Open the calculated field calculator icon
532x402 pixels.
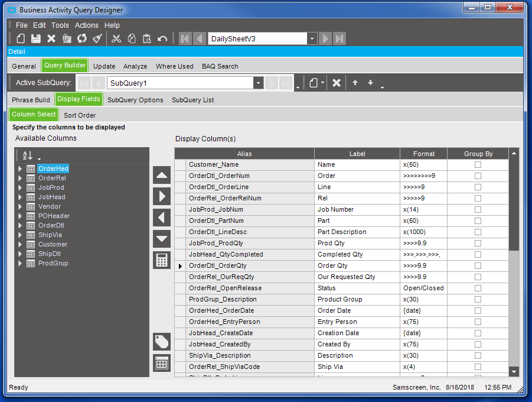(x=162, y=260)
